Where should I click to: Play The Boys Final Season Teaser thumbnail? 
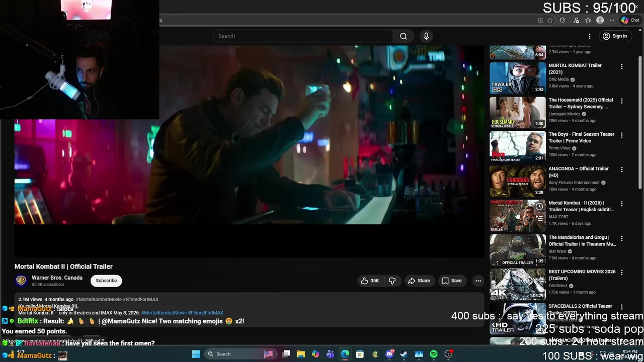pos(518,146)
